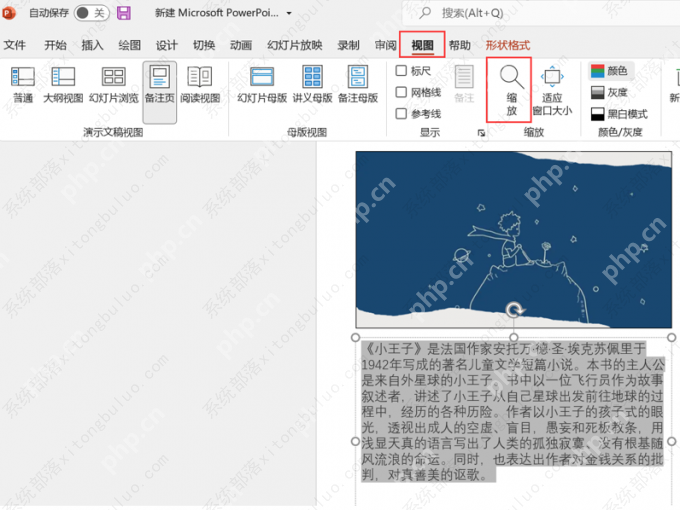Screen dimensions: 680x510
Task: Switch to the 设计 tab
Action: tap(167, 45)
